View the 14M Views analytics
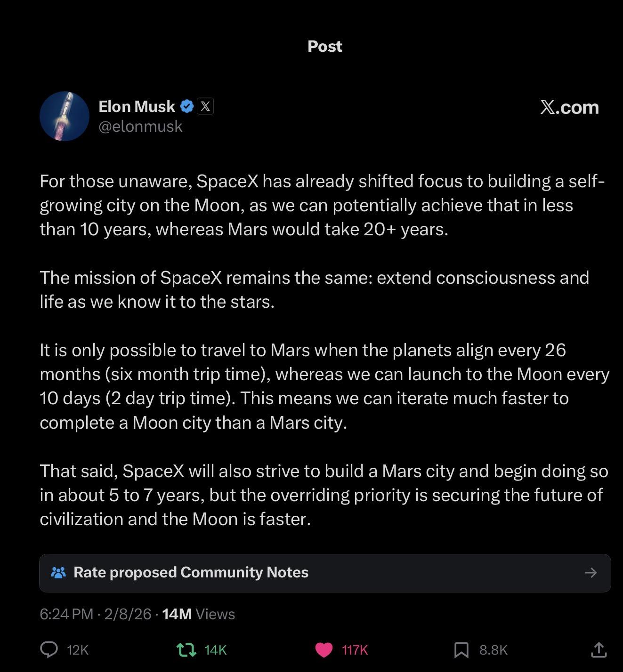Image resolution: width=623 pixels, height=672 pixels. pos(198,614)
